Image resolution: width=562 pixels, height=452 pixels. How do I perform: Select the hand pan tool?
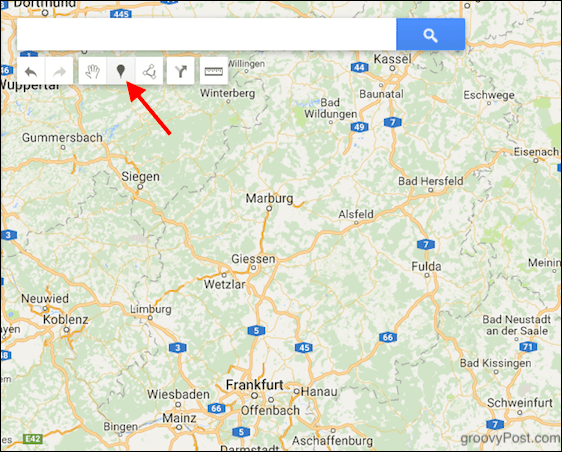(x=92, y=71)
